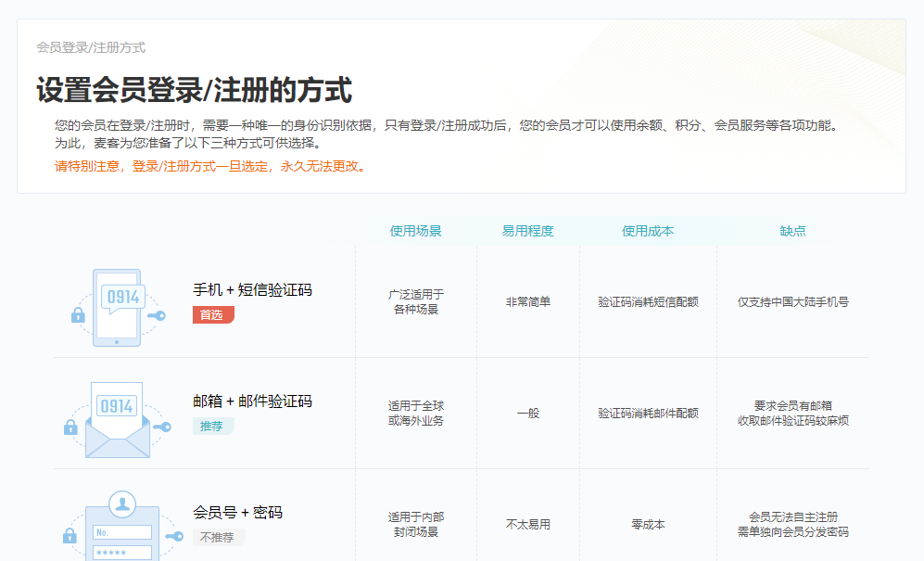Image resolution: width=924 pixels, height=561 pixels.
Task: Click the 验证码消耗邮件配额 cell
Action: click(x=648, y=413)
